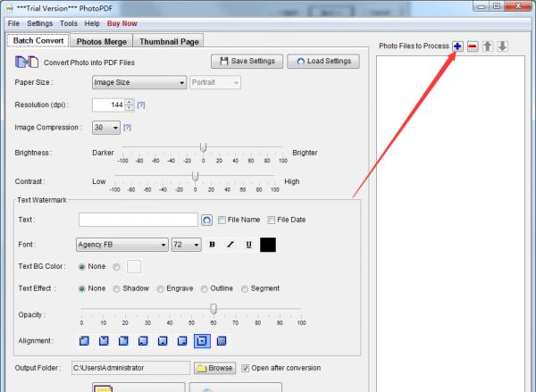Switch to the Thumbnail Page tab
The height and width of the screenshot is (392, 536).
pyautogui.click(x=169, y=41)
